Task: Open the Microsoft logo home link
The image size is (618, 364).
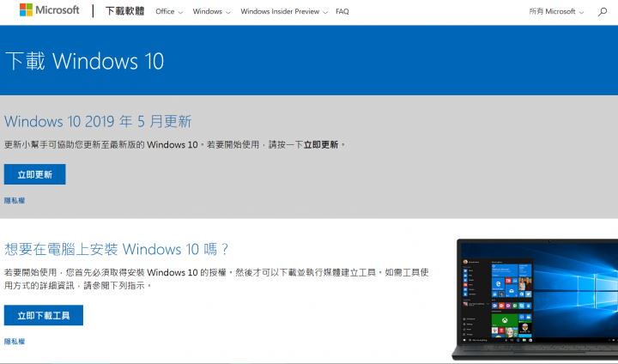Action: click(x=49, y=10)
